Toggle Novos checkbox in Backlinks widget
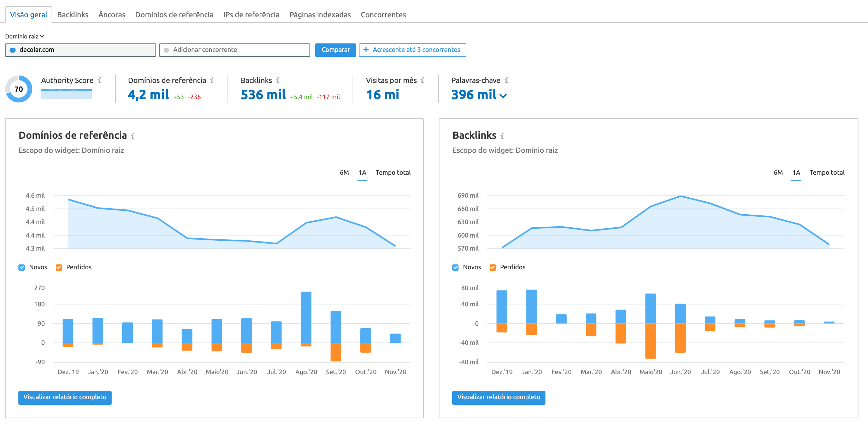The height and width of the screenshot is (425, 868). coord(456,268)
